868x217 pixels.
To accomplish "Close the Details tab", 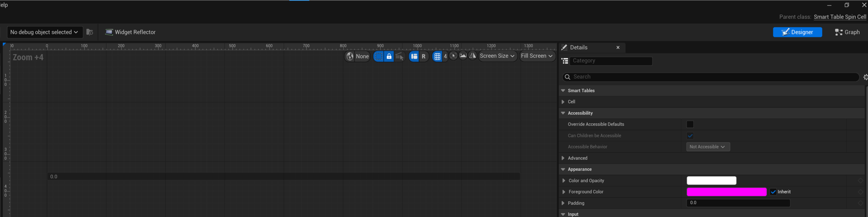I will (x=618, y=48).
